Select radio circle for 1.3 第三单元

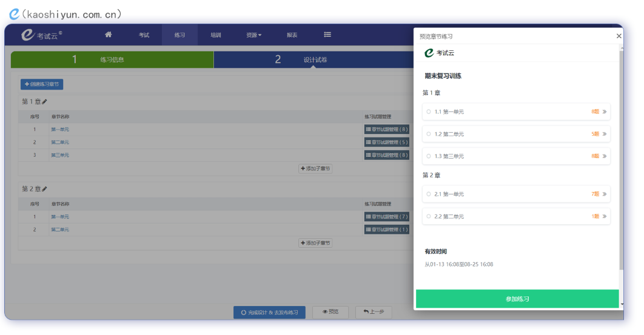[429, 156]
